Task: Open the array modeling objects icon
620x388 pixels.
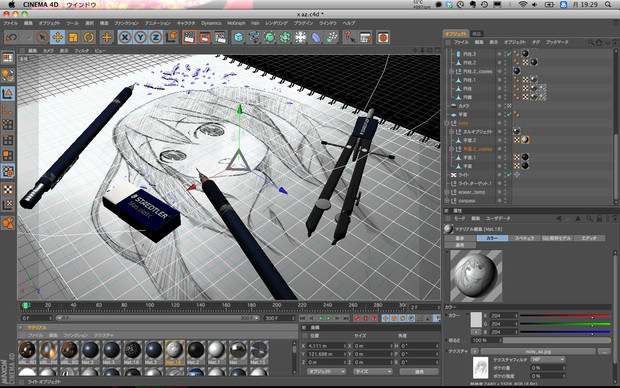Action: 285,38
